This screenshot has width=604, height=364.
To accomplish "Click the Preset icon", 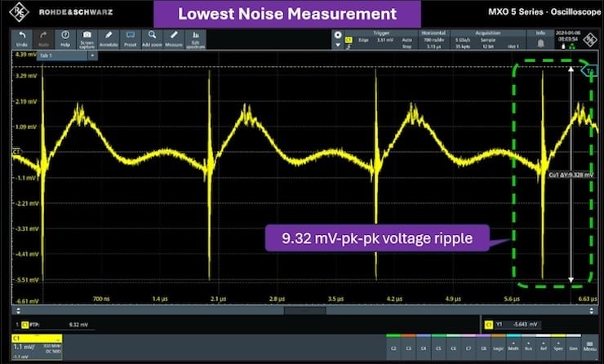I will [131, 40].
